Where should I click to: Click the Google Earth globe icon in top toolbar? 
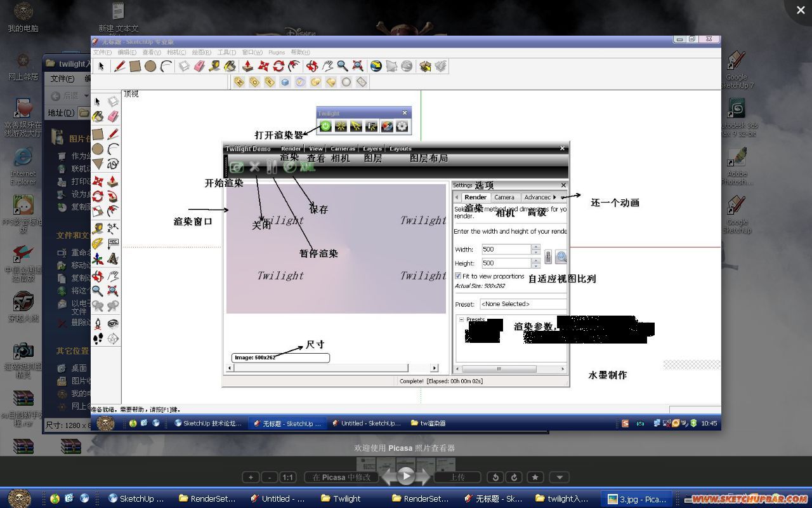[x=376, y=66]
